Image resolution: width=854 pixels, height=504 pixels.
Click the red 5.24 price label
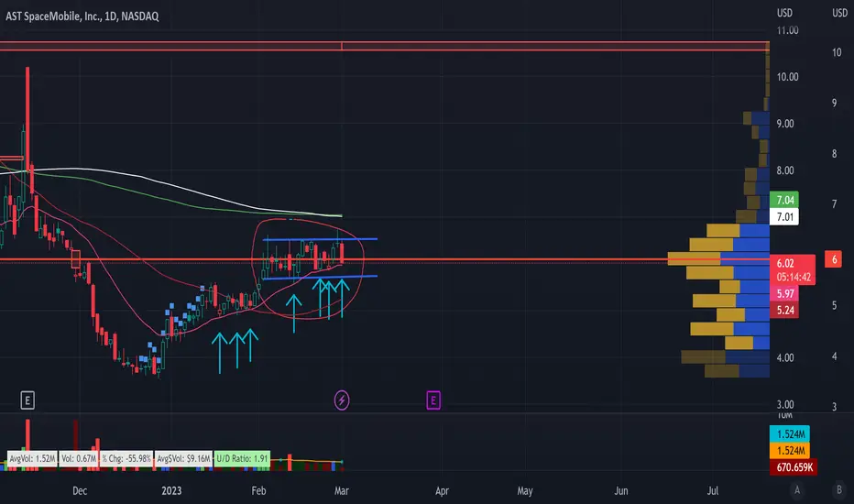[784, 310]
